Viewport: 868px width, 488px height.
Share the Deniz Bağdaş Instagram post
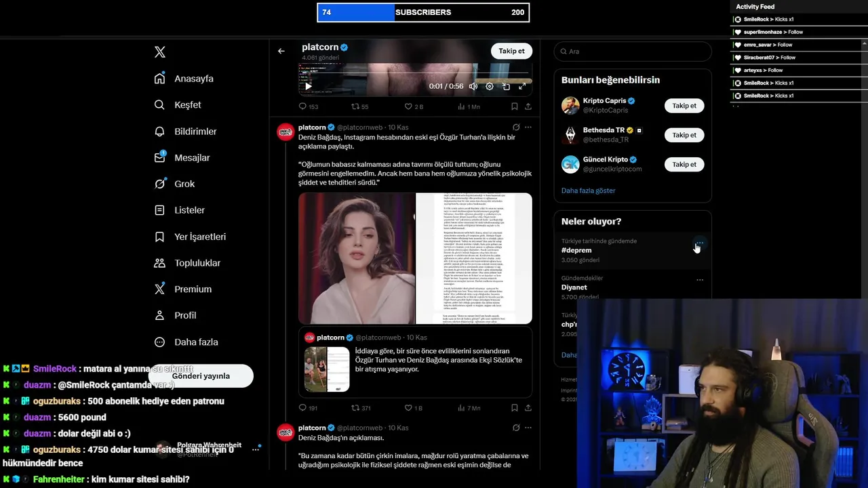click(528, 408)
